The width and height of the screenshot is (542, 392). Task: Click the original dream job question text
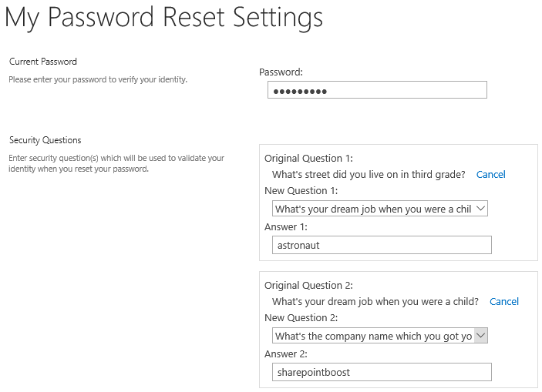375,302
